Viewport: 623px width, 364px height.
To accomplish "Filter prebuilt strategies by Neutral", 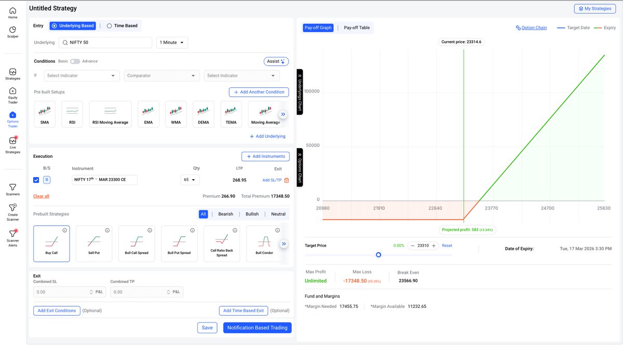I will point(278,214).
